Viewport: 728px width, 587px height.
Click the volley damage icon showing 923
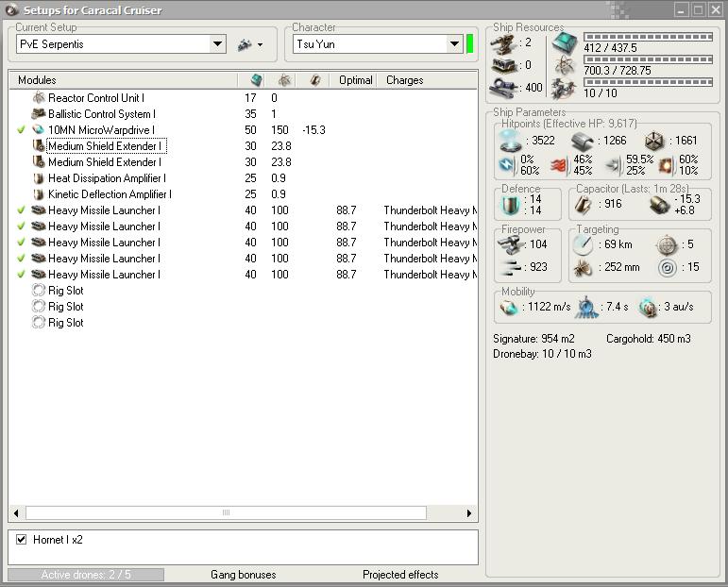510,267
